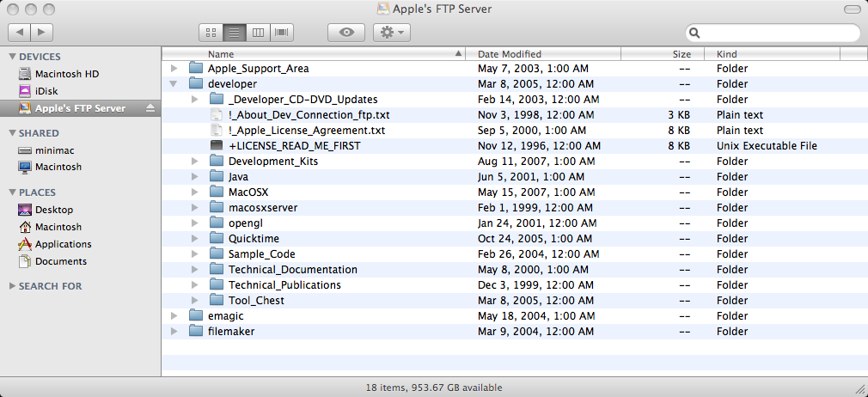
Task: Select the Java folder icon
Action: point(217,177)
